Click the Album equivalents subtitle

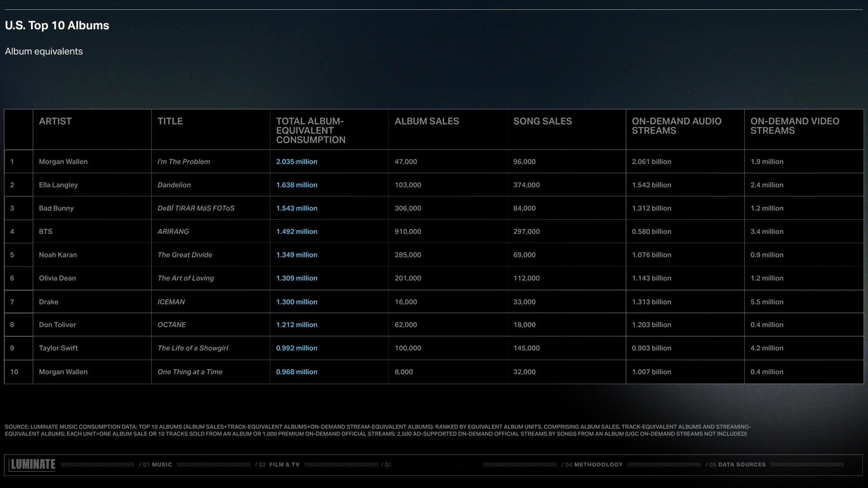(44, 51)
